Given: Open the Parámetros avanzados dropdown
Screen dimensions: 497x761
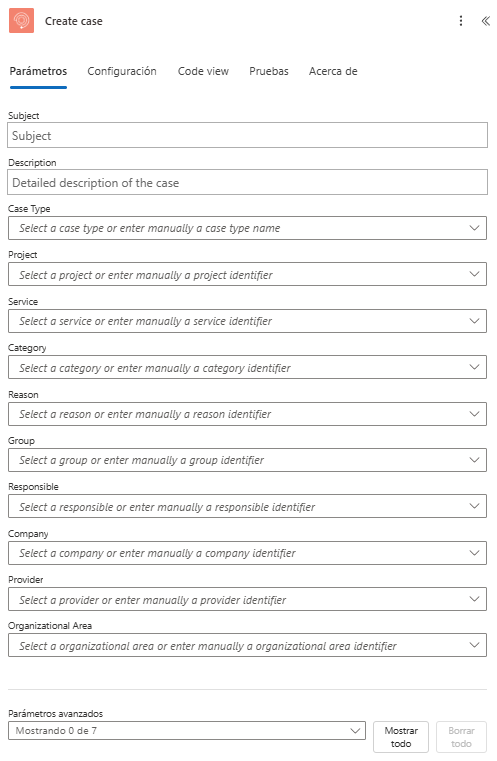Looking at the screenshot, I should coord(187,730).
